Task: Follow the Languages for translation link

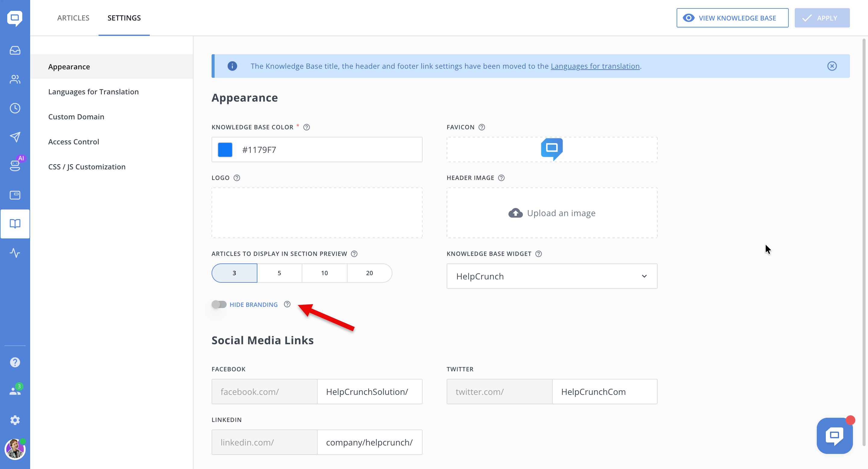Action: click(595, 66)
